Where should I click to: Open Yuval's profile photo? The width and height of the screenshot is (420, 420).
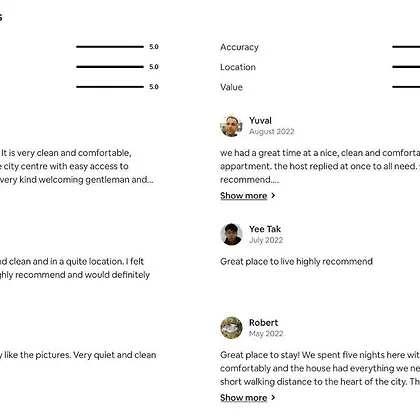231,126
